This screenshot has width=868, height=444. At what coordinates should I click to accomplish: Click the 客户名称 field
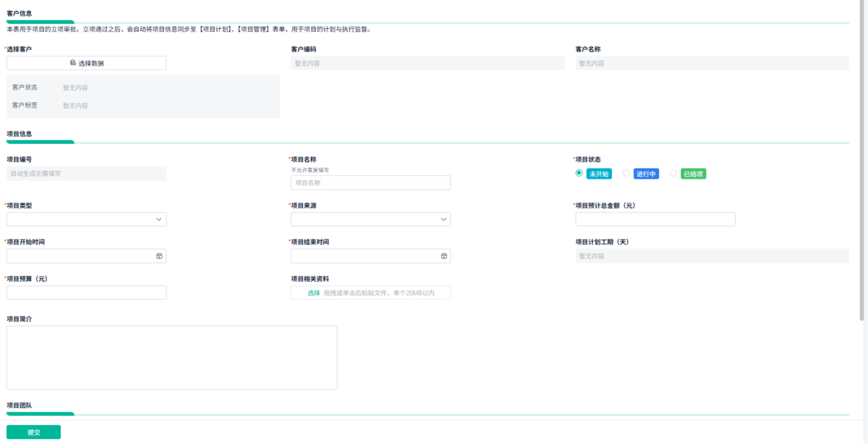click(x=712, y=63)
